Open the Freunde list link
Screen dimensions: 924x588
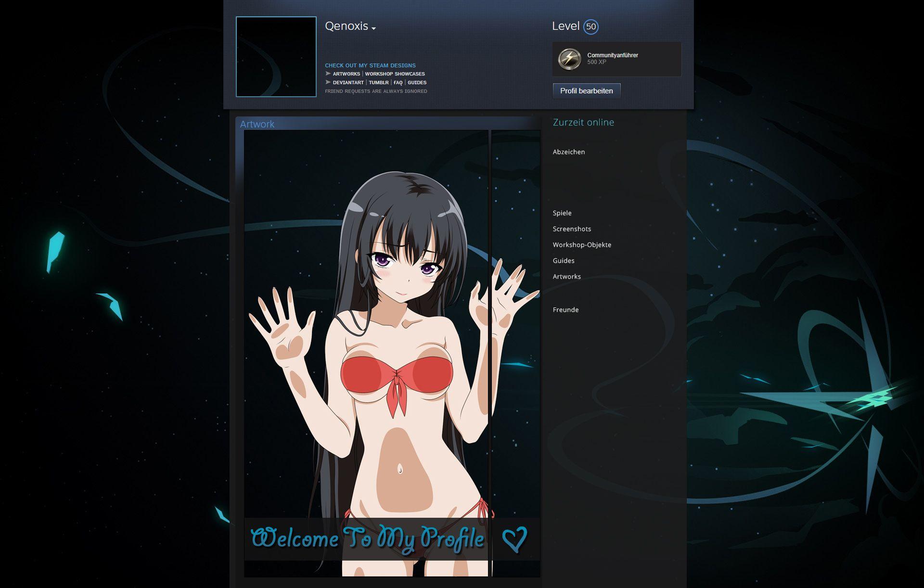(x=565, y=310)
